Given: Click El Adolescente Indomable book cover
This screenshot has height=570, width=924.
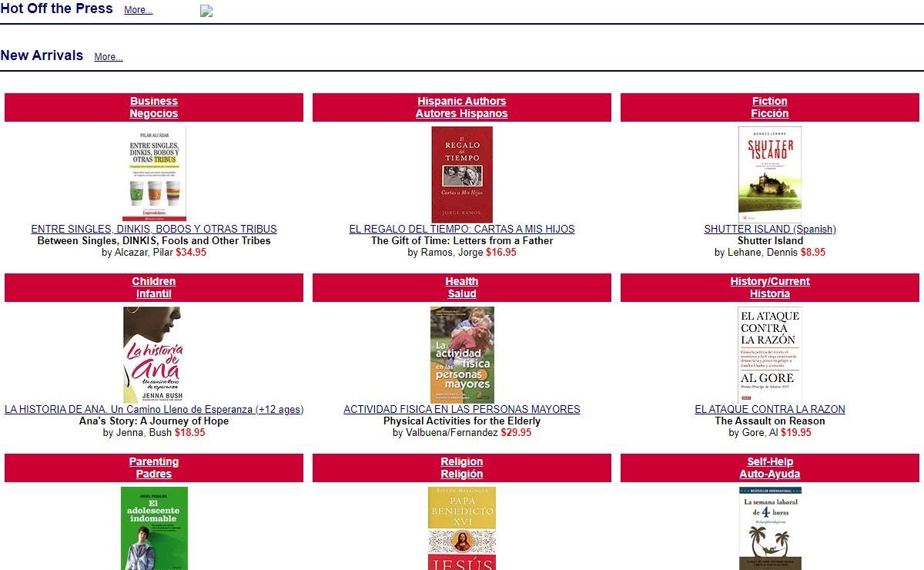Looking at the screenshot, I should pyautogui.click(x=154, y=528).
